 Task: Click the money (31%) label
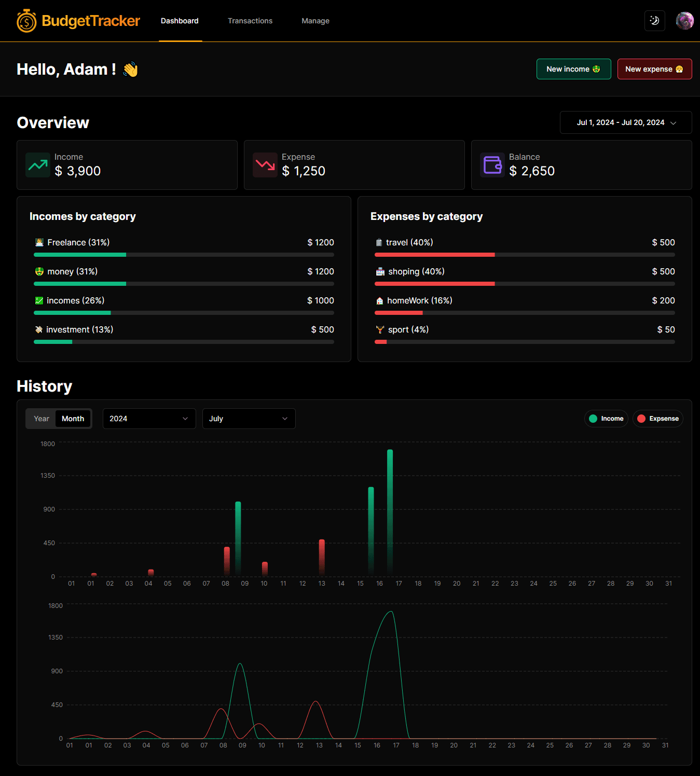click(73, 271)
